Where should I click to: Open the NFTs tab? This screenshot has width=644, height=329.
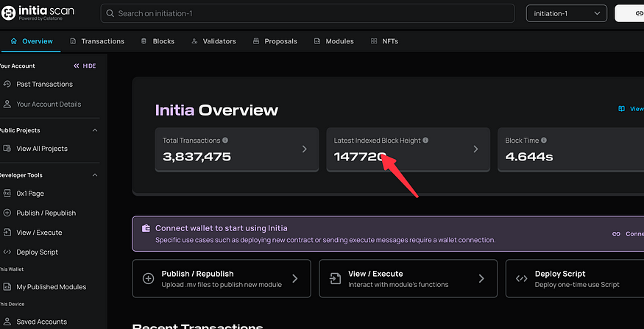pyautogui.click(x=384, y=41)
